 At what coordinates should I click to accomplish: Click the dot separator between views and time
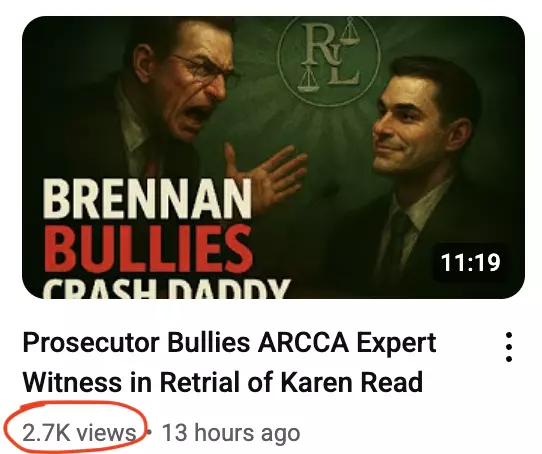(149, 432)
